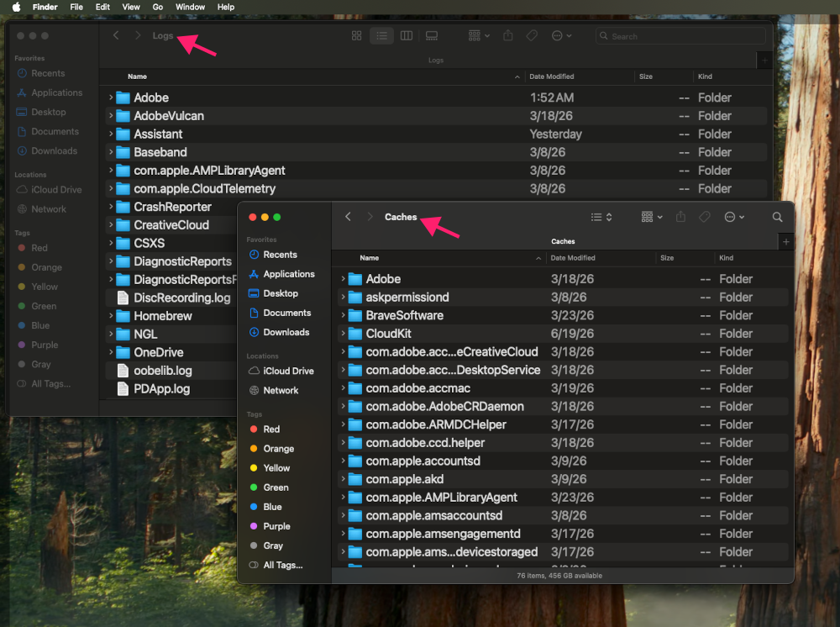840x627 pixels.
Task: Open group-by dropdown in Logs window
Action: [x=479, y=36]
